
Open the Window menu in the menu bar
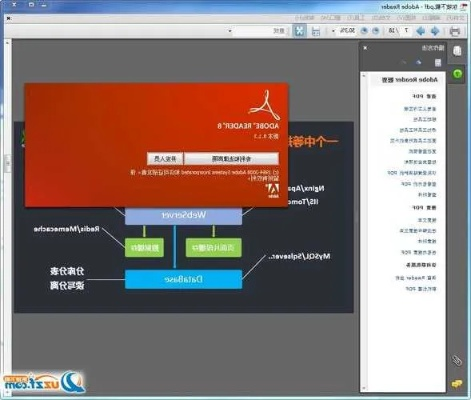click(330, 18)
